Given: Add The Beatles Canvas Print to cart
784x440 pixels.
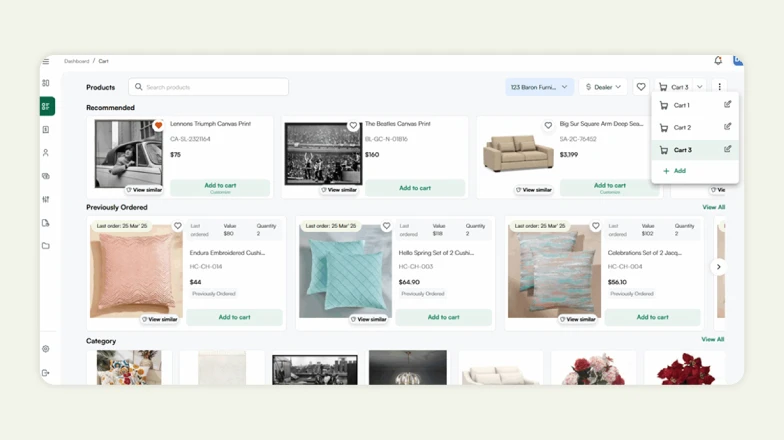Looking at the screenshot, I should (415, 188).
